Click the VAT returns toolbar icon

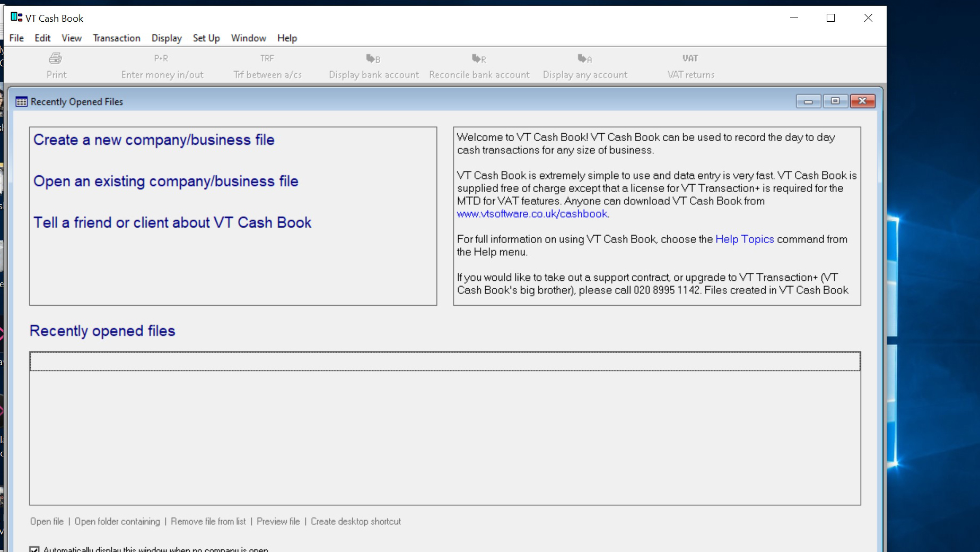[x=690, y=58]
